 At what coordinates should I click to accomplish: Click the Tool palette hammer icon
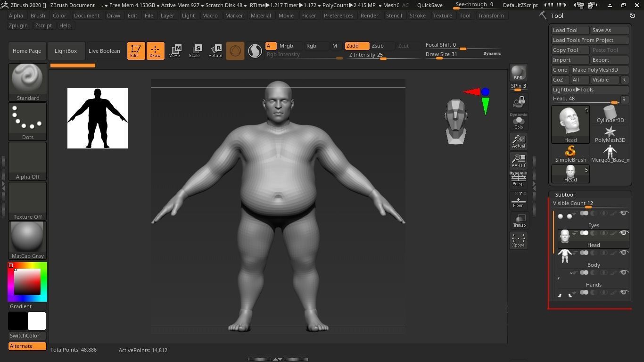click(x=543, y=16)
